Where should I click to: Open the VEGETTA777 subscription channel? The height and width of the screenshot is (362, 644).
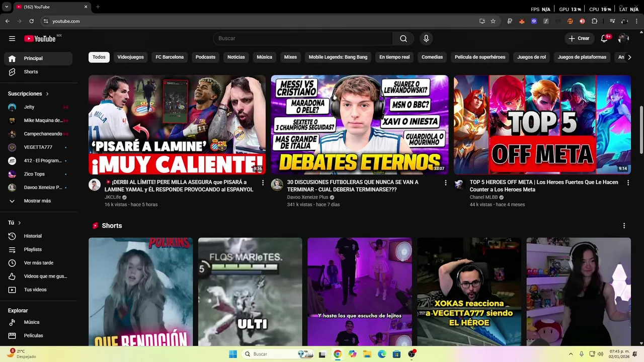coord(38,147)
